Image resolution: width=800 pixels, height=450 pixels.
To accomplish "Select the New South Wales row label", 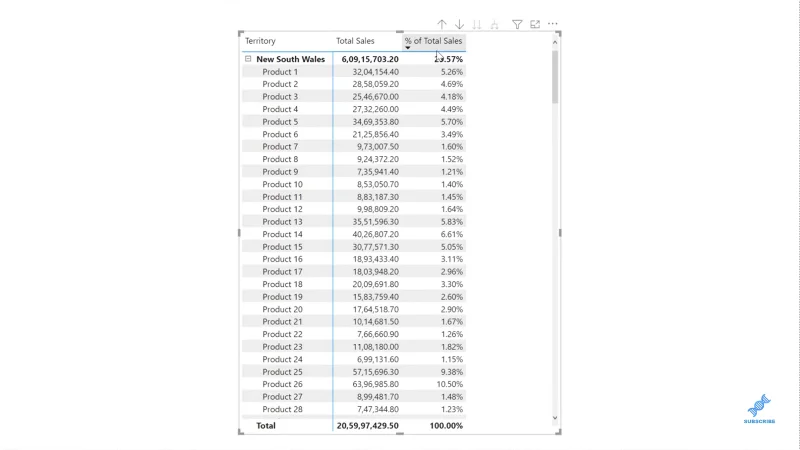I will pos(290,59).
